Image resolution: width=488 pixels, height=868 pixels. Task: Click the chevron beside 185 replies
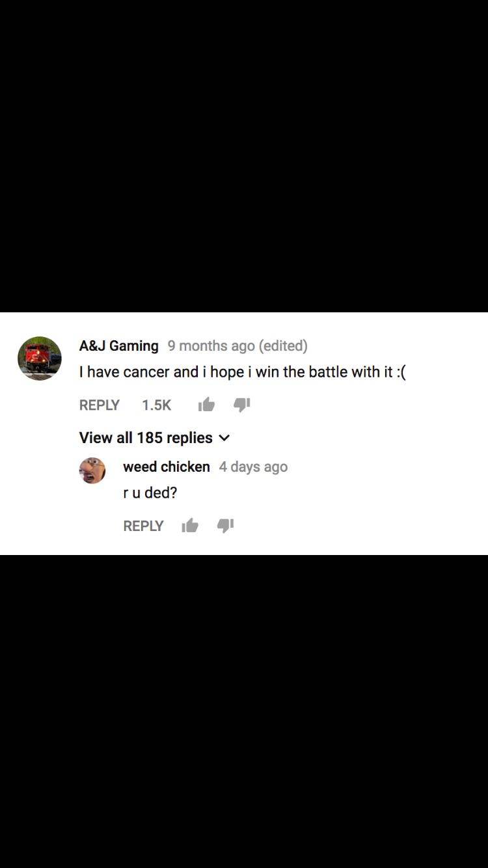point(224,438)
